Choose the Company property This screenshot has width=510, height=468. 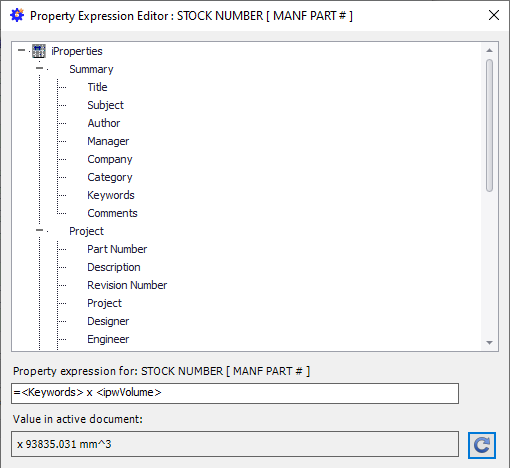pyautogui.click(x=110, y=159)
